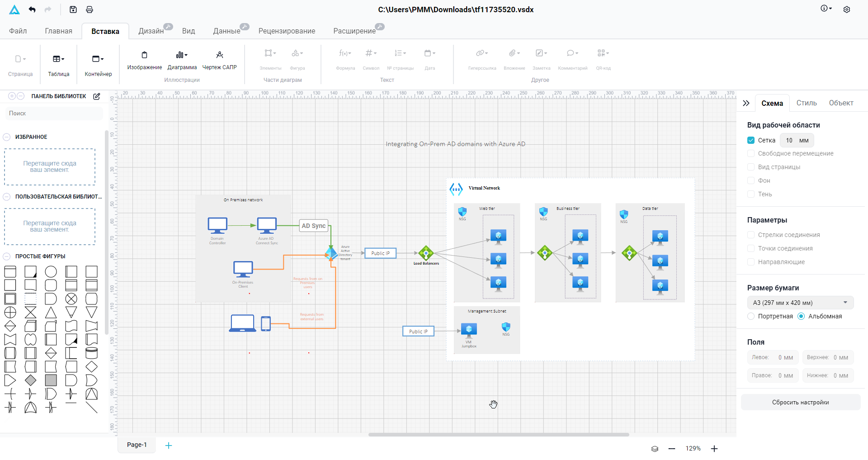Click the Сбросить настройки button
The height and width of the screenshot is (460, 868).
click(800, 402)
